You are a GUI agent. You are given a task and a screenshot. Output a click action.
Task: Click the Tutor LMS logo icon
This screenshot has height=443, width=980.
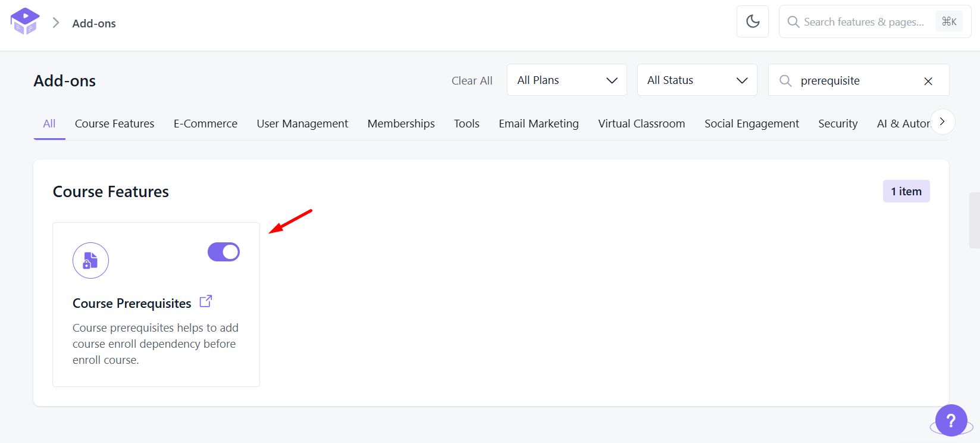(x=25, y=21)
